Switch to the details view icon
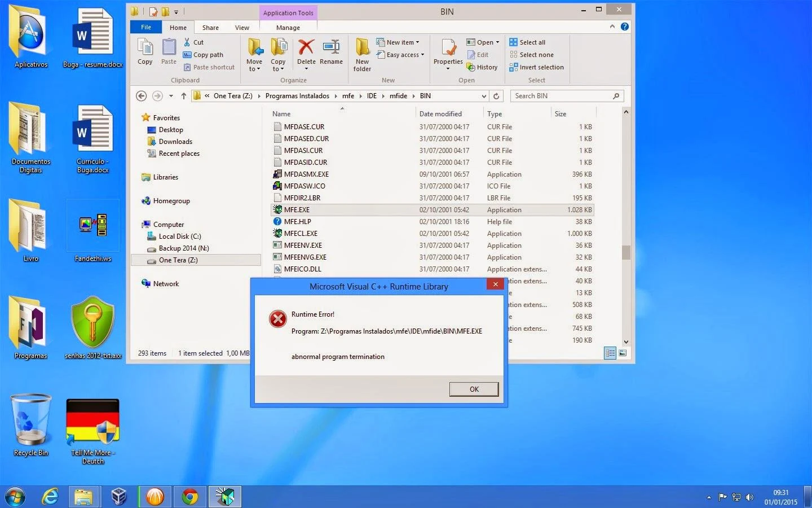The height and width of the screenshot is (508, 812). (610, 353)
